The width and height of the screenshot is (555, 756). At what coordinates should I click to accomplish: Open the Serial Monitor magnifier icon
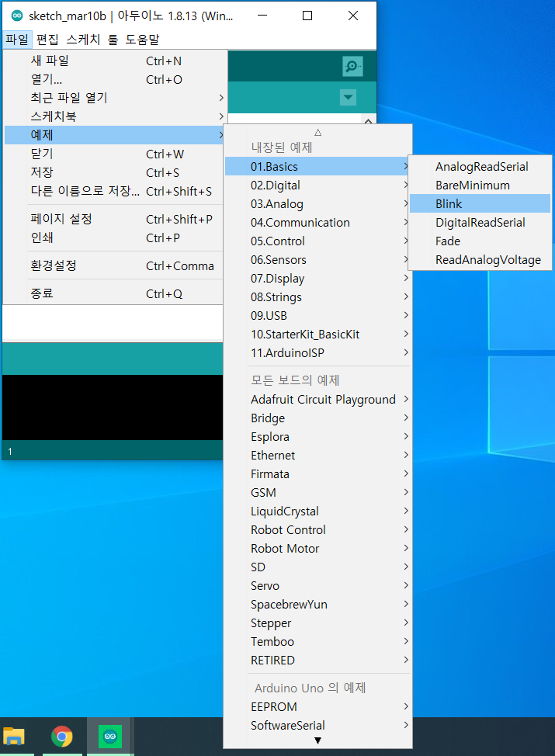click(x=352, y=66)
